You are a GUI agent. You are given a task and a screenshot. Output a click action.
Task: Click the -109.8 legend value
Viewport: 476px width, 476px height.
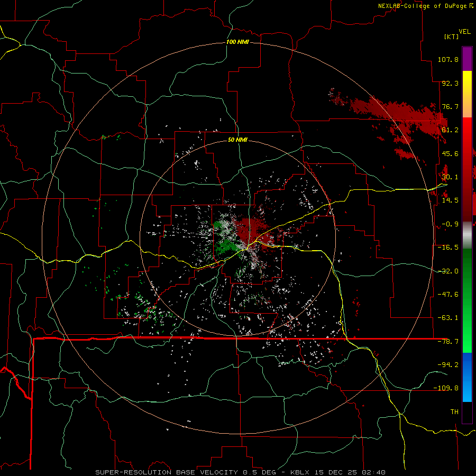click(x=446, y=388)
